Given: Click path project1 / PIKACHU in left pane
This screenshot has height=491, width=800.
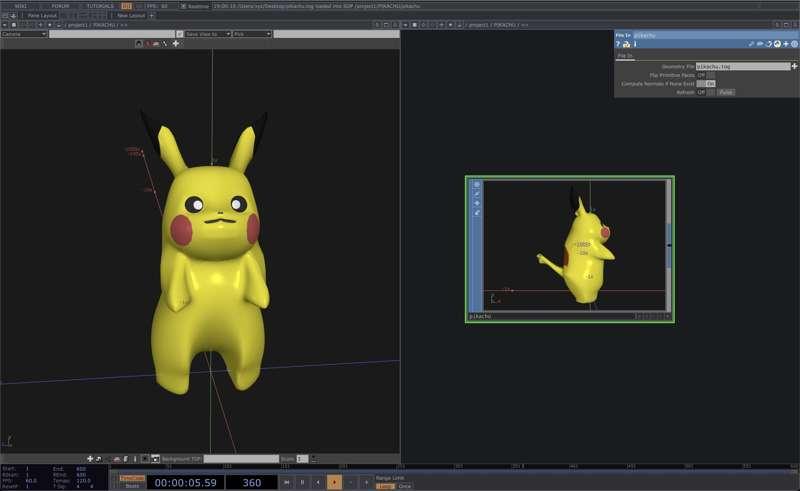Looking at the screenshot, I should pyautogui.click(x=91, y=24).
